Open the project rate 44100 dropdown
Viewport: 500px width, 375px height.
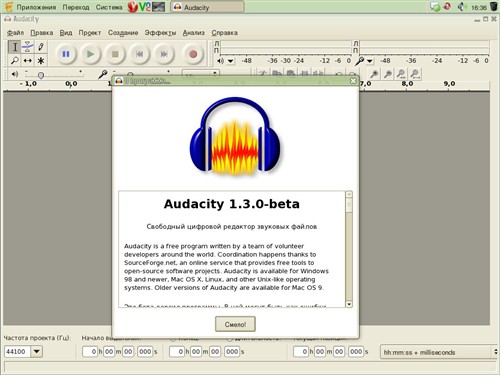click(37, 351)
